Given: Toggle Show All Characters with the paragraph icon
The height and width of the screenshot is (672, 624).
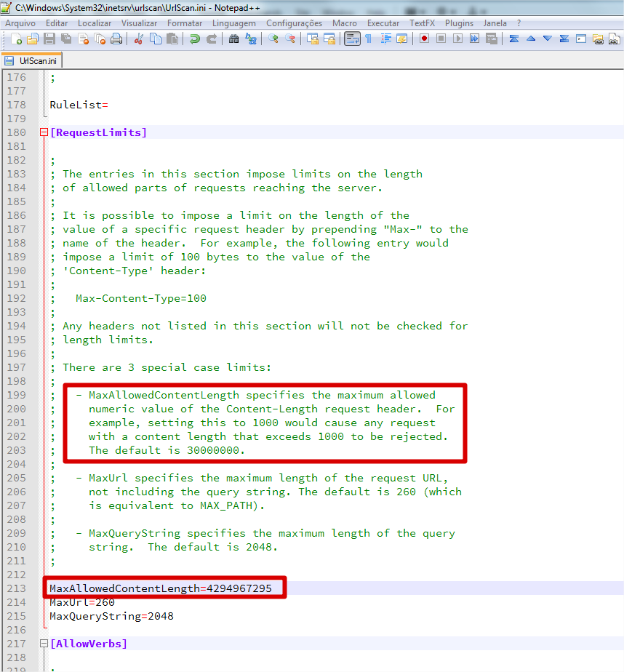Looking at the screenshot, I should click(x=369, y=39).
